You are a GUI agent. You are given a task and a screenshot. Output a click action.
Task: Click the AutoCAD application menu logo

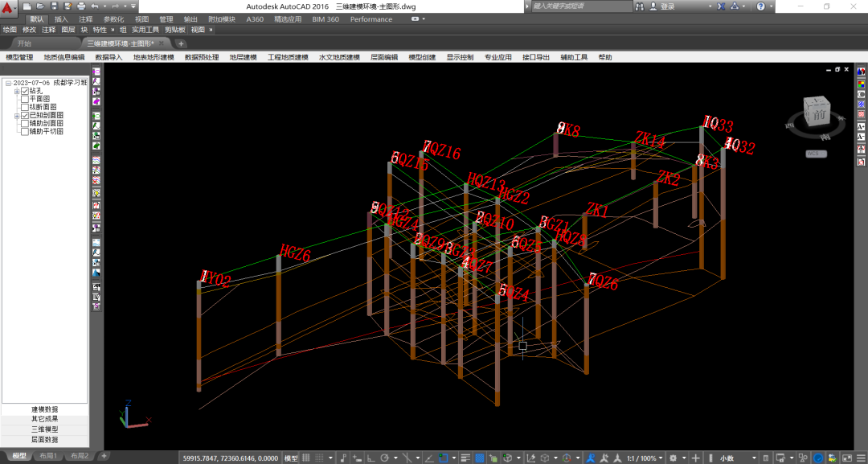[9, 9]
